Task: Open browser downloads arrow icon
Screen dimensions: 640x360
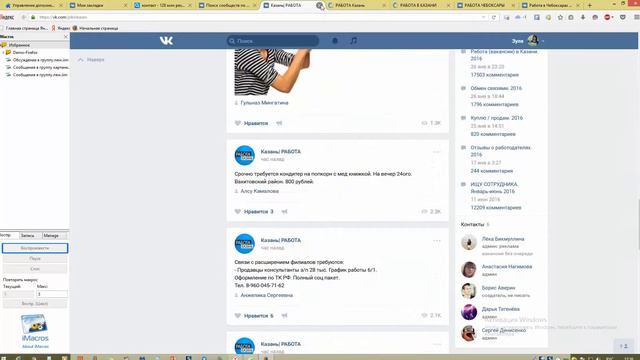Action: (x=583, y=17)
